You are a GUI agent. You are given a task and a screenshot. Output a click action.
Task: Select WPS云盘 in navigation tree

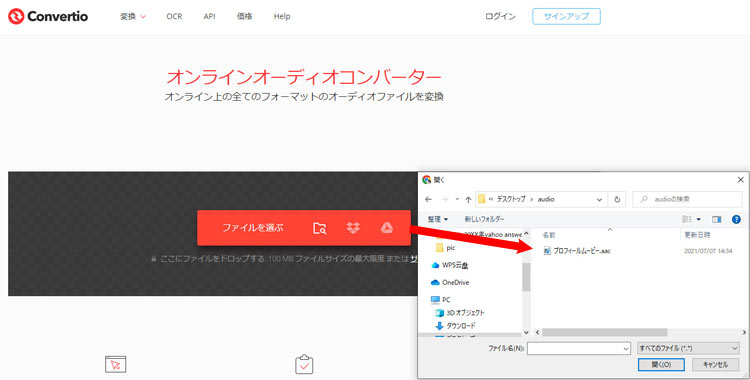tap(450, 265)
